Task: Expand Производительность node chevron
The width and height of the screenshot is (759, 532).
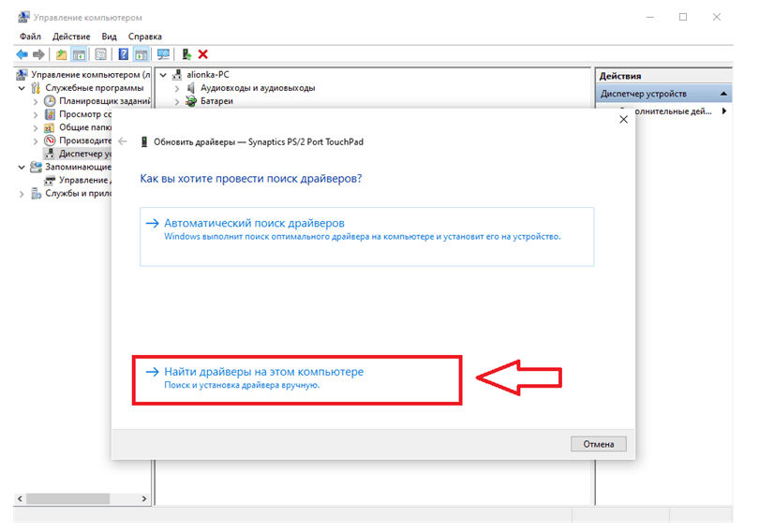Action: click(36, 140)
